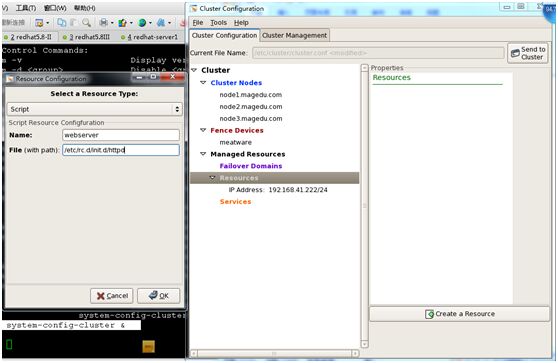Image resolution: width=558 pixels, height=363 pixels.
Task: Close the Resource Configuration dialog window
Action: tap(173, 77)
